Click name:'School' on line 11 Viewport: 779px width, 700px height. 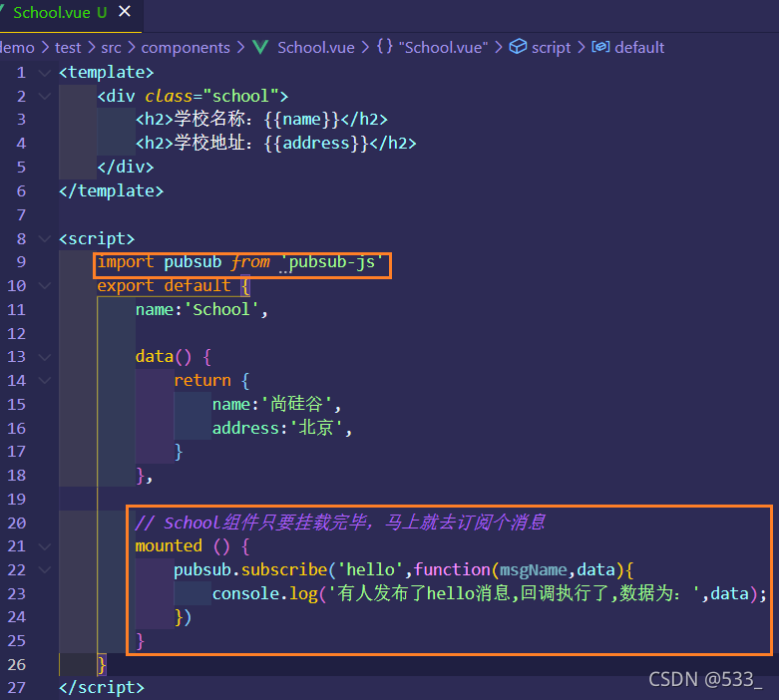[x=197, y=309]
